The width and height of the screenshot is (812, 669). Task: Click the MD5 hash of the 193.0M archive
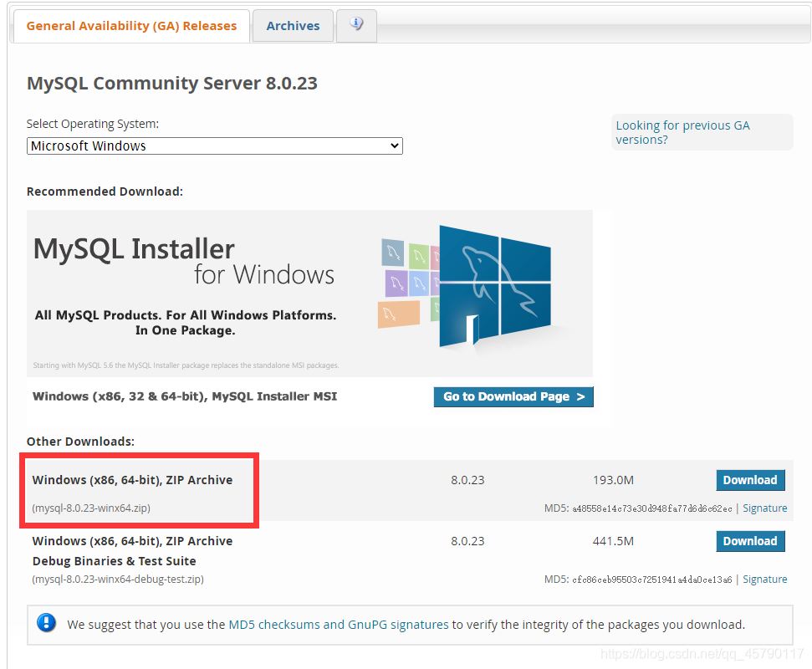(x=651, y=508)
